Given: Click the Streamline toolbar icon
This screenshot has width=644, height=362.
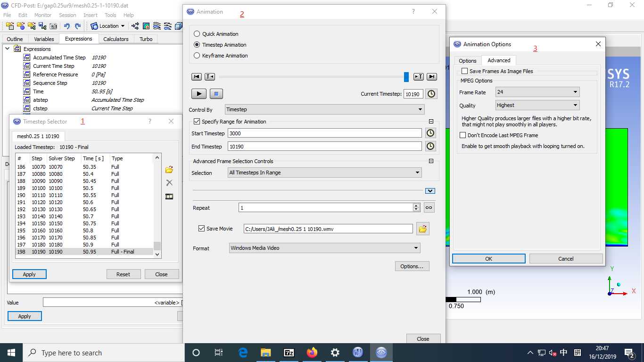Looking at the screenshot, I should point(157,26).
